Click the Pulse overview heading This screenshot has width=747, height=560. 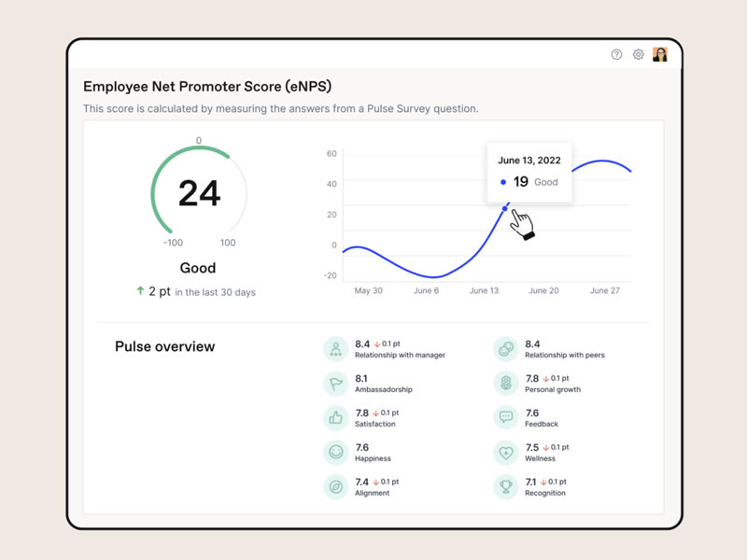coord(164,346)
